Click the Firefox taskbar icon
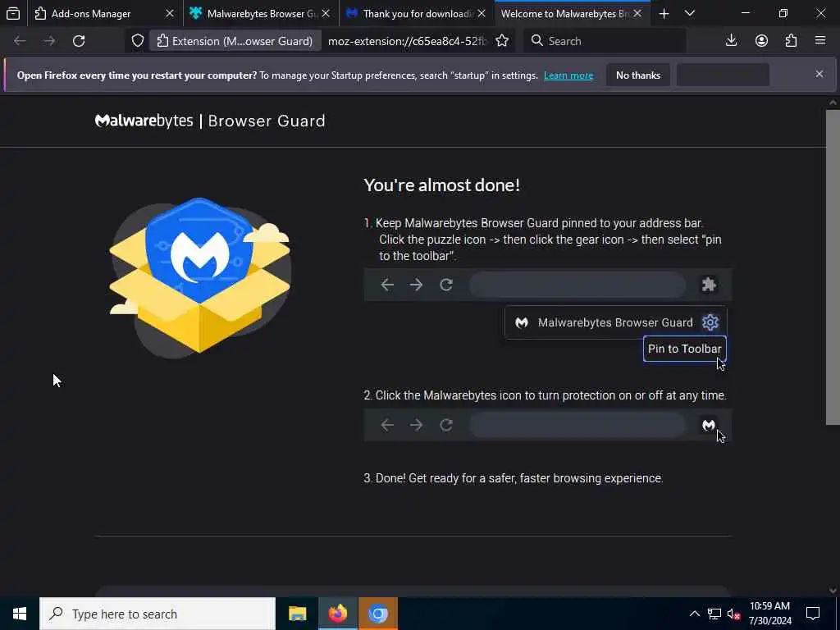Viewport: 840px width, 630px height. pos(337,614)
